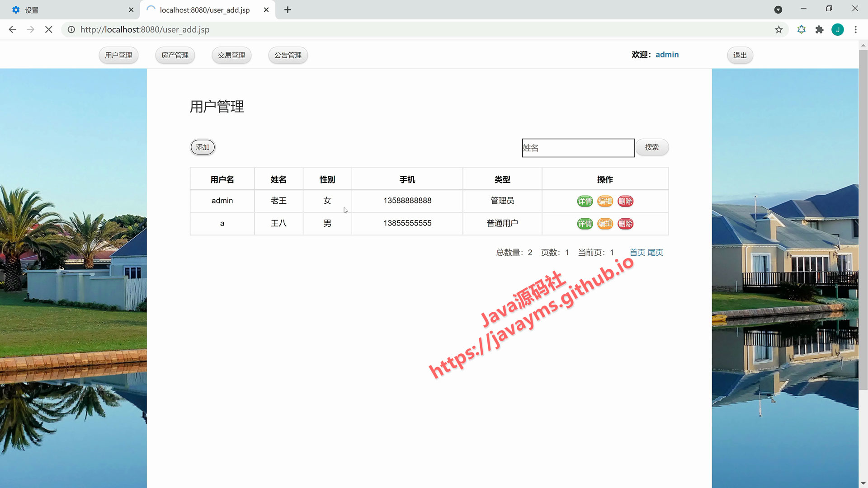Log out with the 退出 button
The image size is (868, 488).
tap(740, 55)
